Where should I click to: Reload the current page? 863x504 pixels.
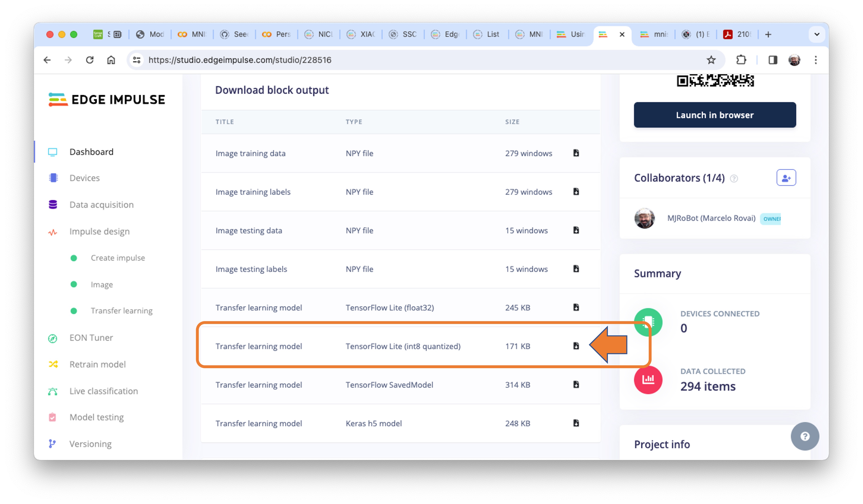(x=90, y=60)
